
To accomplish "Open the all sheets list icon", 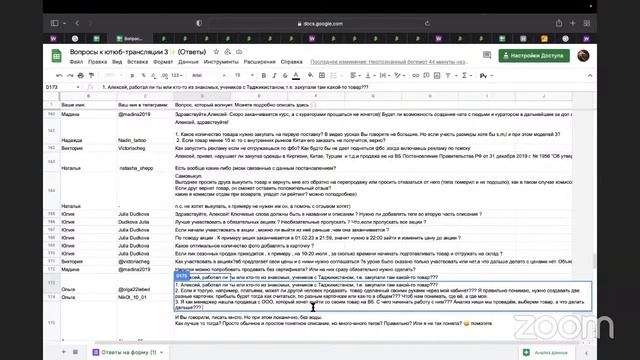I will pyautogui.click(x=76, y=352).
